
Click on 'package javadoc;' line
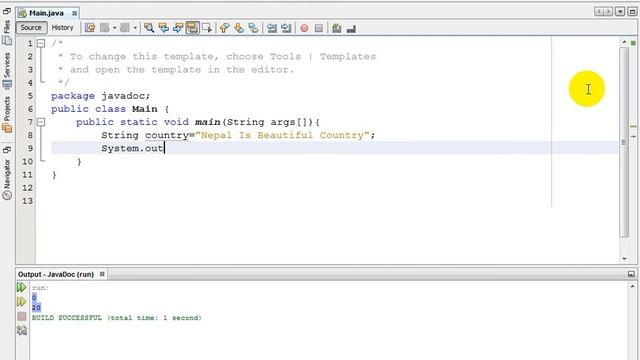(100, 96)
